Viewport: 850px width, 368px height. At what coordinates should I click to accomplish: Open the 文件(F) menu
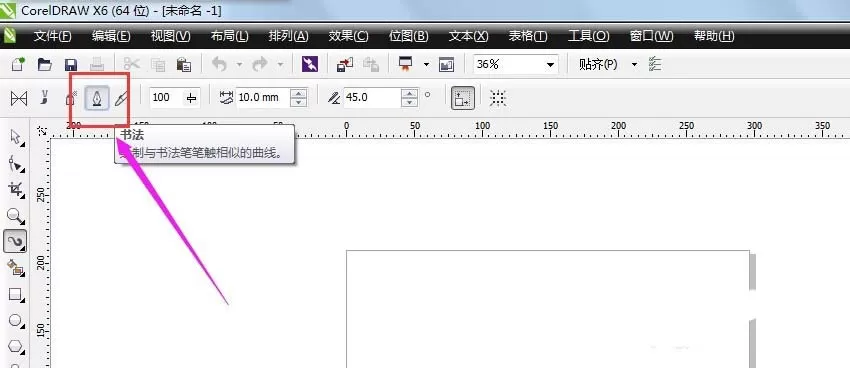(52, 36)
